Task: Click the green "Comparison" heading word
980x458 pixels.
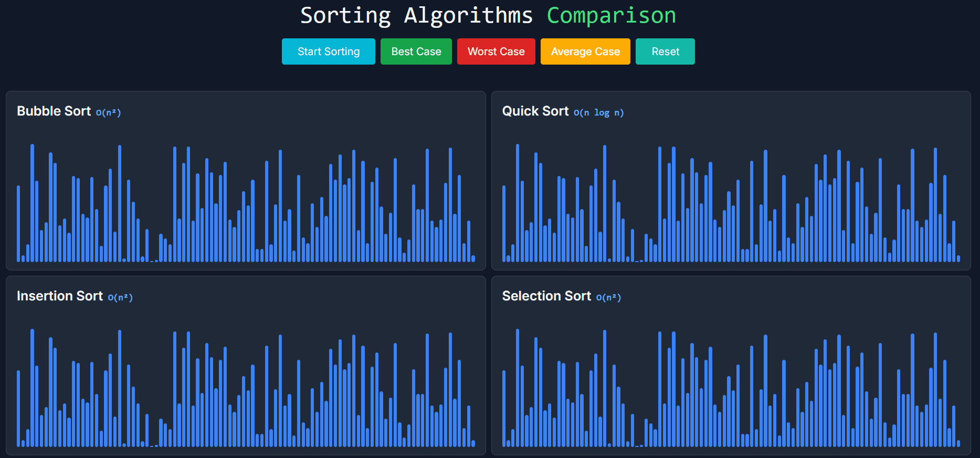Action: [x=612, y=15]
